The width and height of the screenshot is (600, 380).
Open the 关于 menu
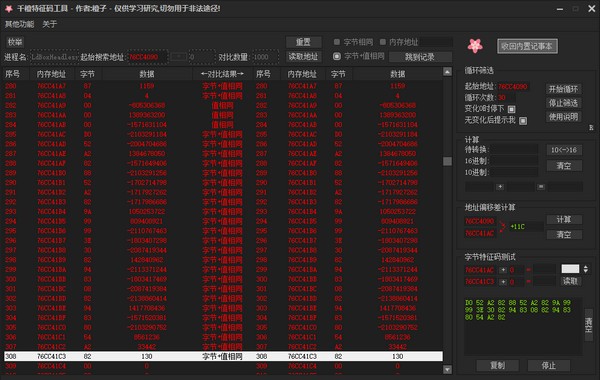(50, 24)
